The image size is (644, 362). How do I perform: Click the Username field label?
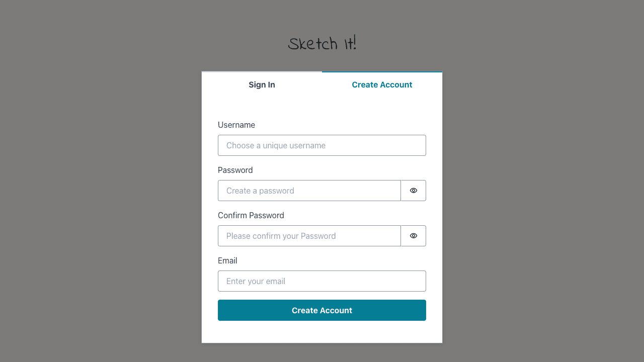coord(236,125)
